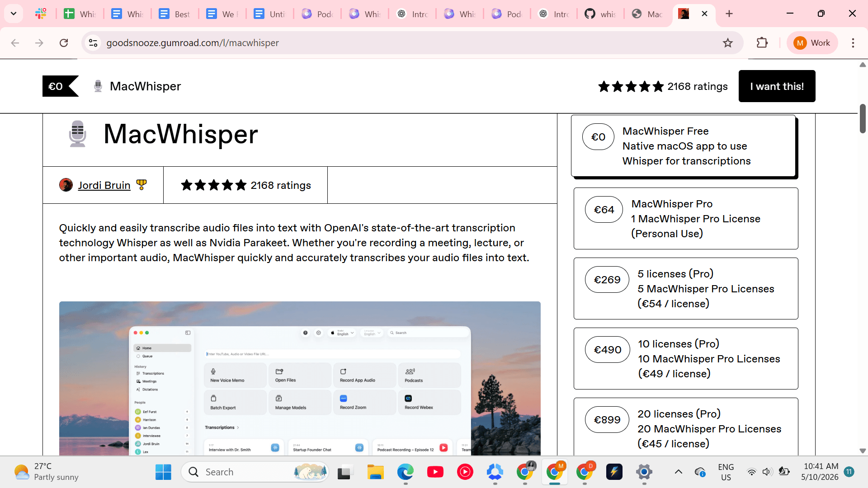
Task: Switch to the We Google Docs tab
Action: tap(222, 14)
